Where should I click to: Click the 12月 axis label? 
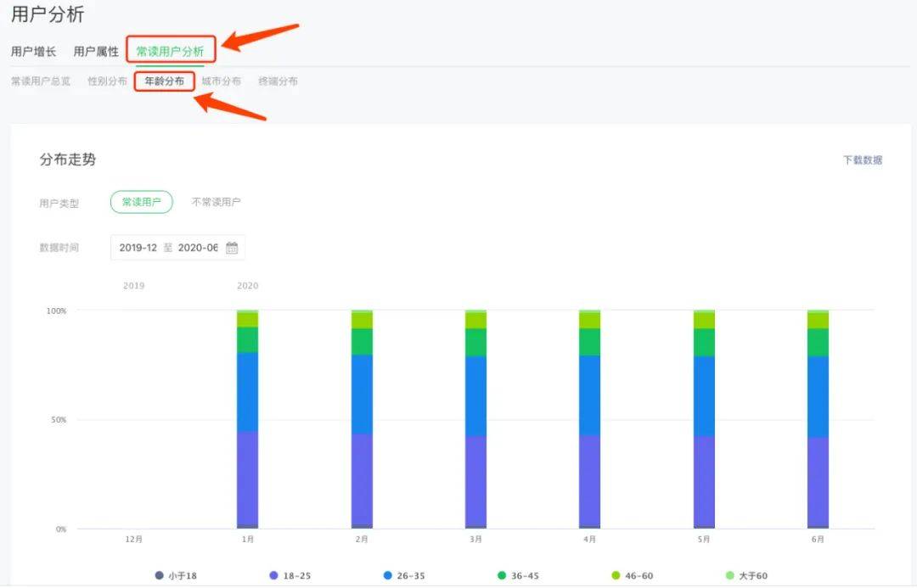tap(134, 540)
